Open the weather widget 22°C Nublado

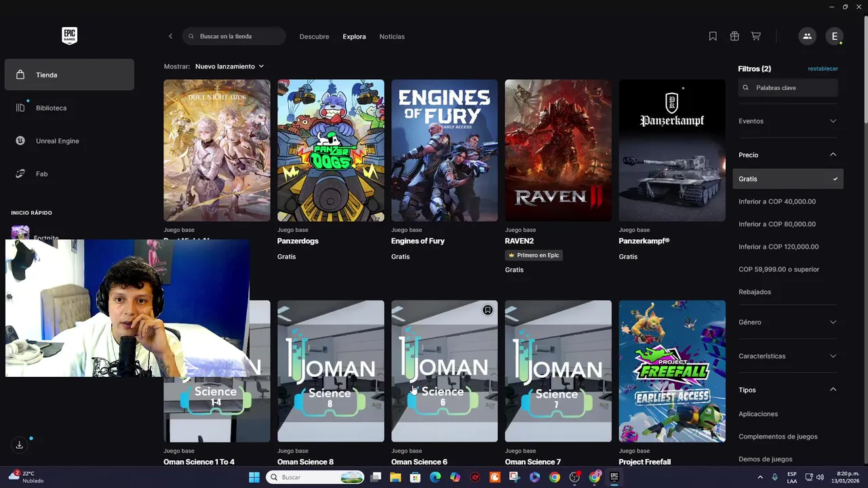(x=27, y=477)
